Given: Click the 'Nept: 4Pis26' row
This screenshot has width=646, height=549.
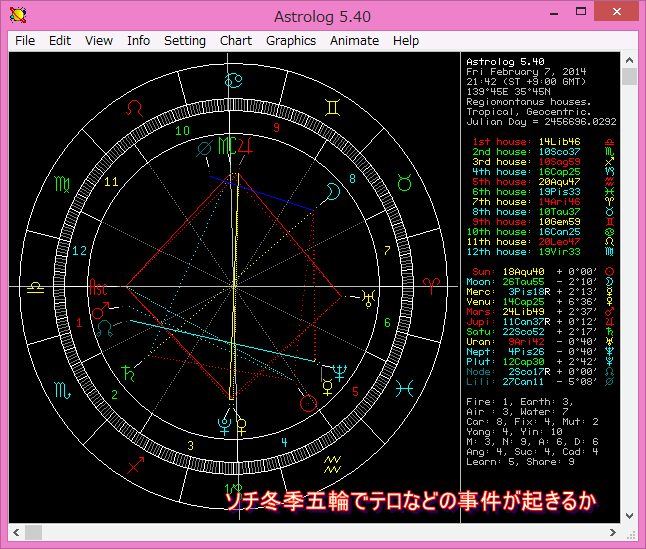Looking at the screenshot, I should 541,352.
